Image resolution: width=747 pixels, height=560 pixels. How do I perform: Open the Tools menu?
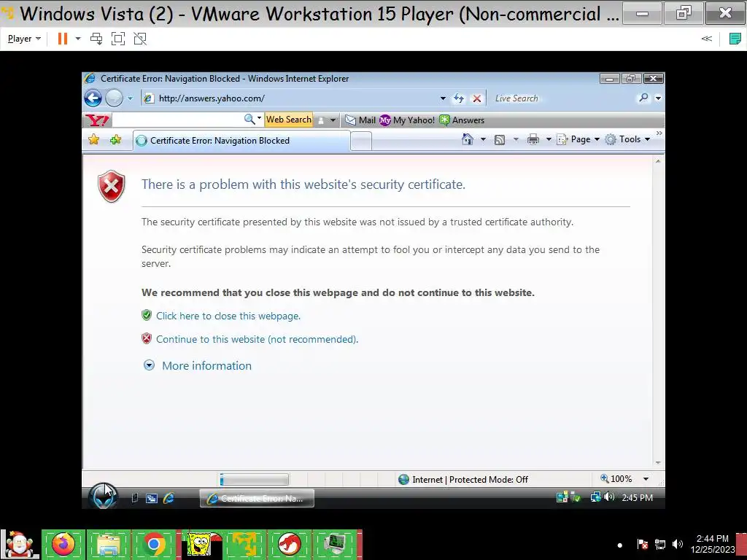click(x=627, y=139)
